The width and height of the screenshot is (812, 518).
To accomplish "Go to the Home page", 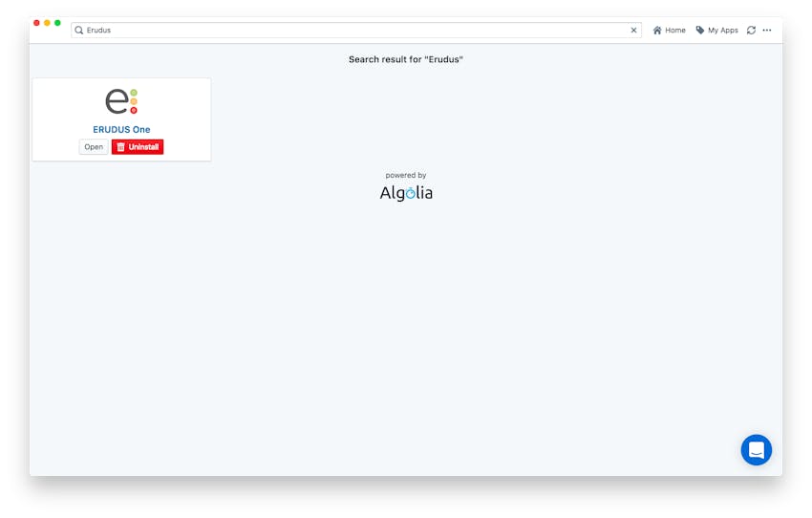I will (x=669, y=30).
